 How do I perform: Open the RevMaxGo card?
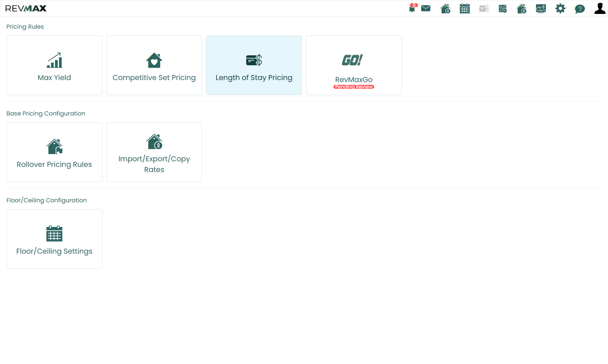coord(354,65)
